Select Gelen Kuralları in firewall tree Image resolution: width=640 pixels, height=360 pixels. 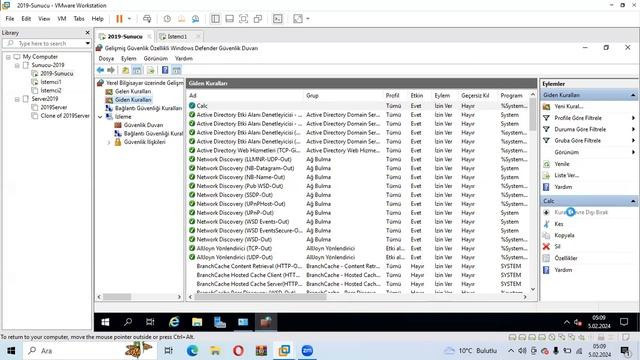pyautogui.click(x=133, y=91)
